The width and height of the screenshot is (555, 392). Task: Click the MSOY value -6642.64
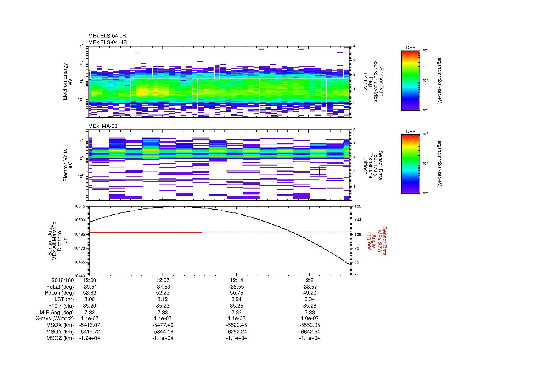point(310,332)
